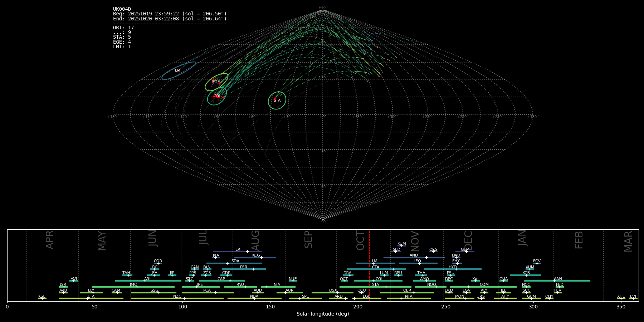Click the NZC shower label in the timeline
Screen dimensions: 644x322
[177, 297]
